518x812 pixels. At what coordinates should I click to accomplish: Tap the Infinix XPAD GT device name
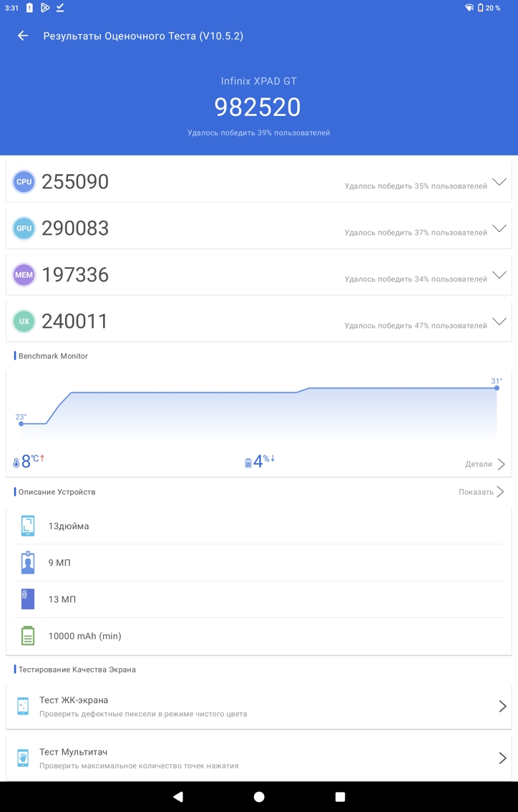[259, 82]
